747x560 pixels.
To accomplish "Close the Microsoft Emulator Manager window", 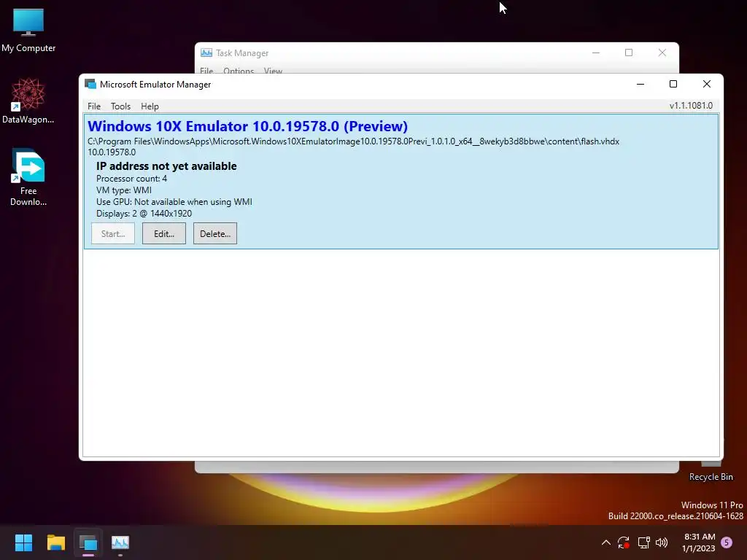I will (706, 85).
